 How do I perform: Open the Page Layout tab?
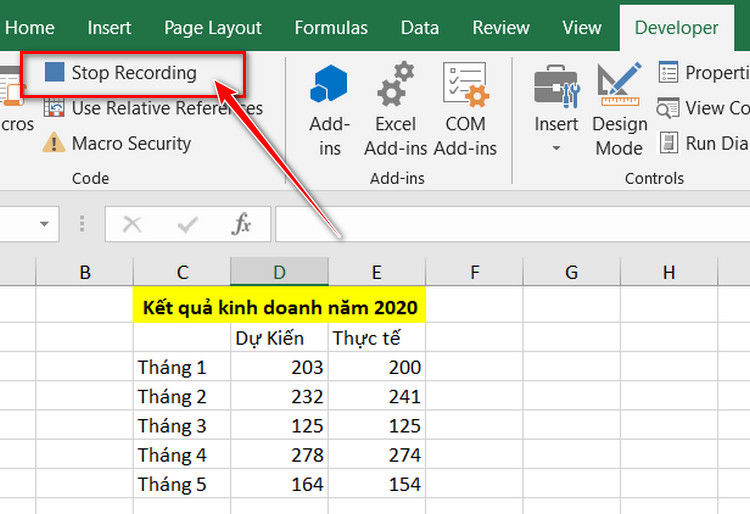213,28
